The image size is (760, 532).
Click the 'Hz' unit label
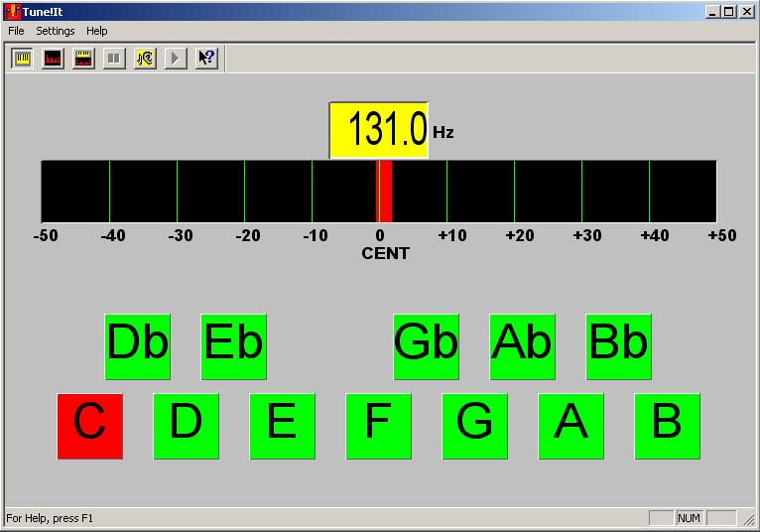[443, 132]
